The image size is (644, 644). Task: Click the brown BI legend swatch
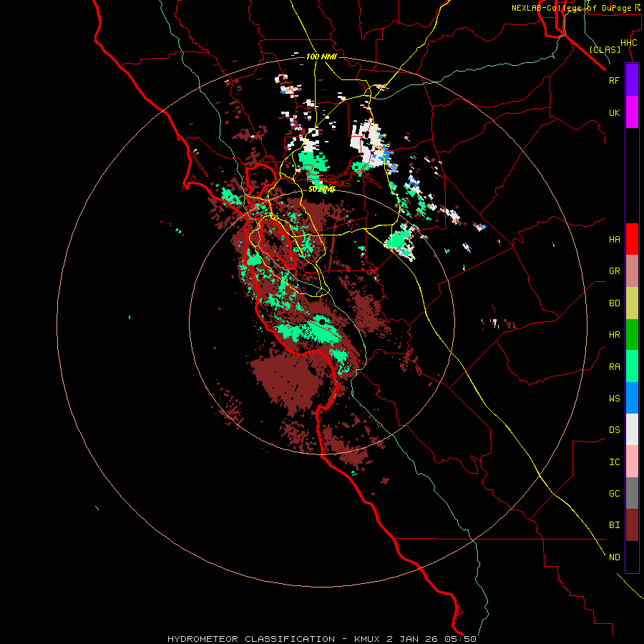632,525
